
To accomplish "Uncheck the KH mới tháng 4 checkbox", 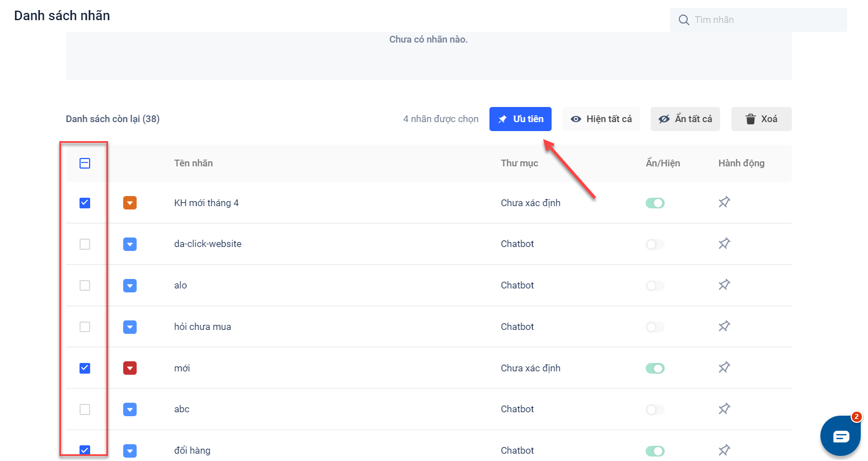I will [x=85, y=203].
